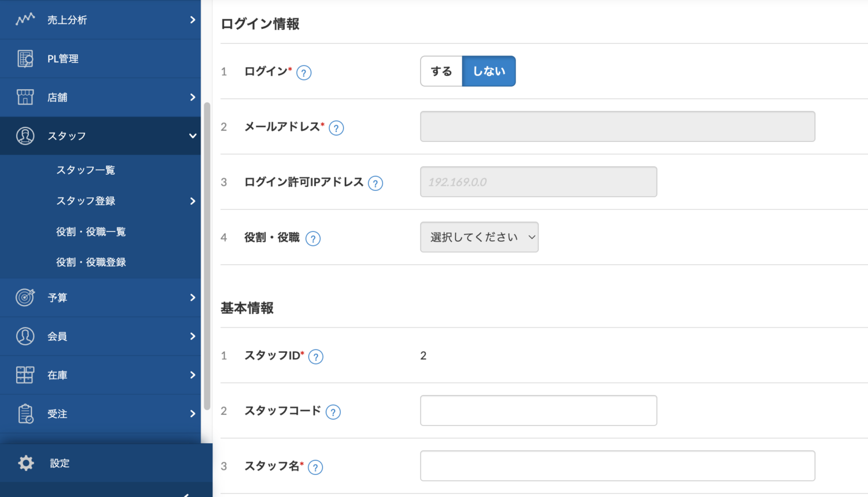
Task: Open the 店舗 storefront icon
Action: [x=25, y=97]
